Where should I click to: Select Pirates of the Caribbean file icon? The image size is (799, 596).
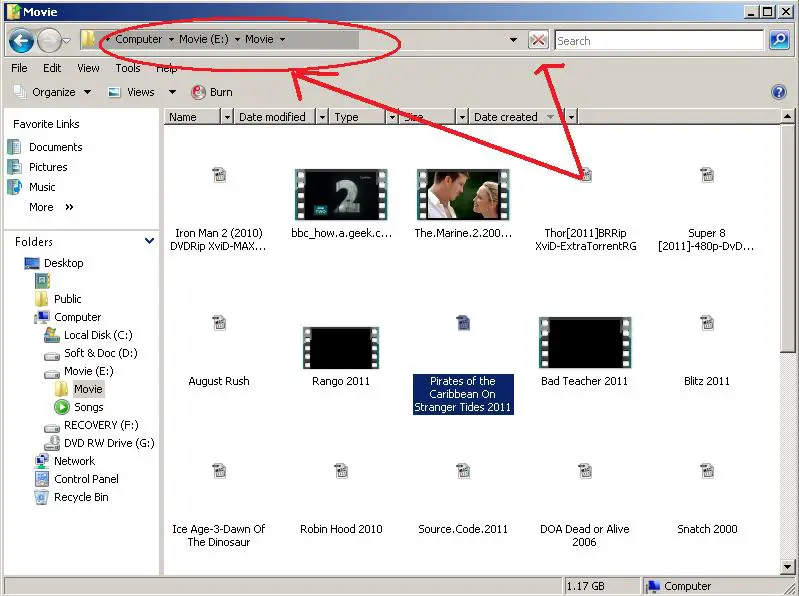(463, 323)
